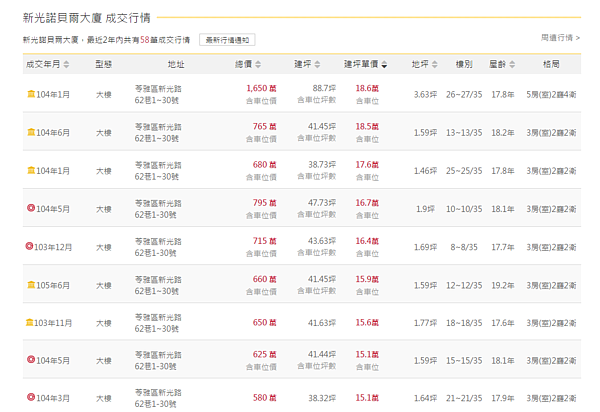Click the 38.32坪 floor area value
Viewport: 600px width, 412px height.
(322, 398)
